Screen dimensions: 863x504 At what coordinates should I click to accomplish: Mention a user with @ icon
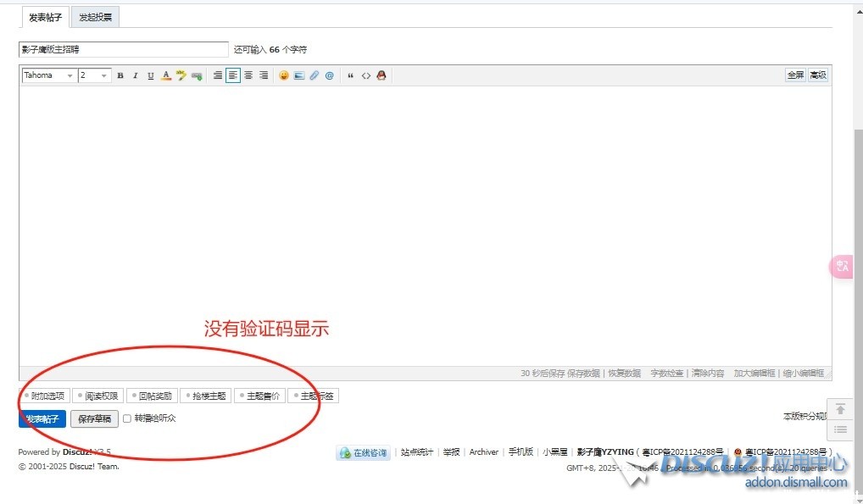[x=330, y=75]
